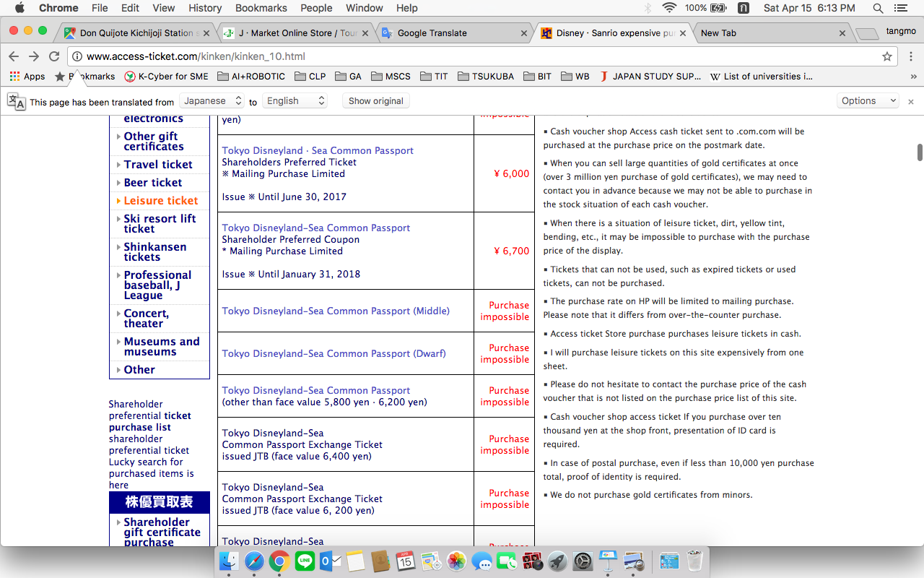Open the JAPAN STUDY SUP... bookmark
This screenshot has height=578, width=924.
[x=650, y=77]
